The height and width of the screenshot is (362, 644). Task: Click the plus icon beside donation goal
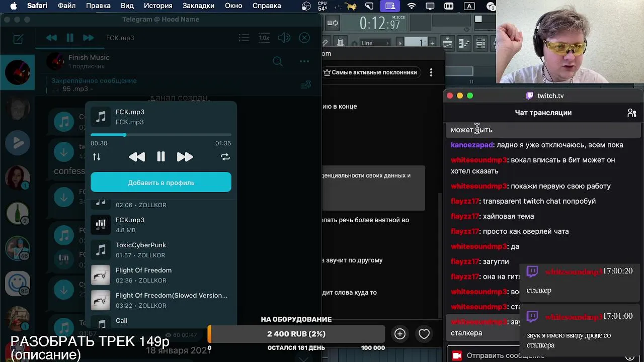point(400,334)
